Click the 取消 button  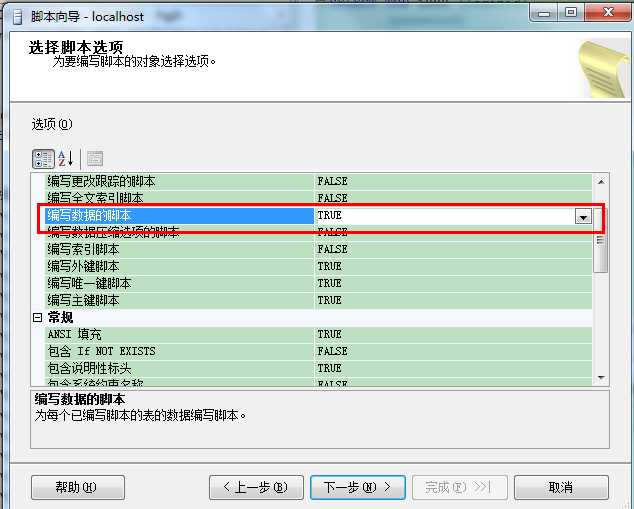point(561,487)
